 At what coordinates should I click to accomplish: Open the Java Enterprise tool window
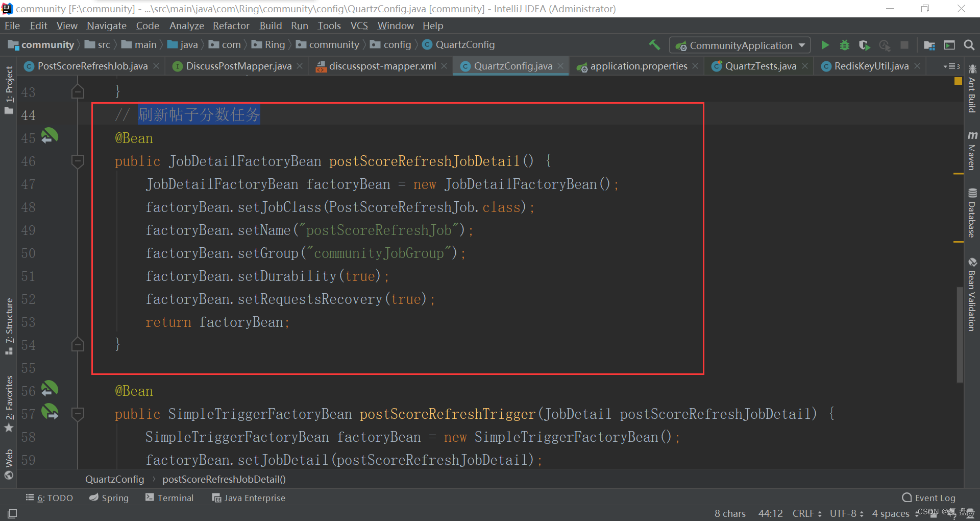249,498
